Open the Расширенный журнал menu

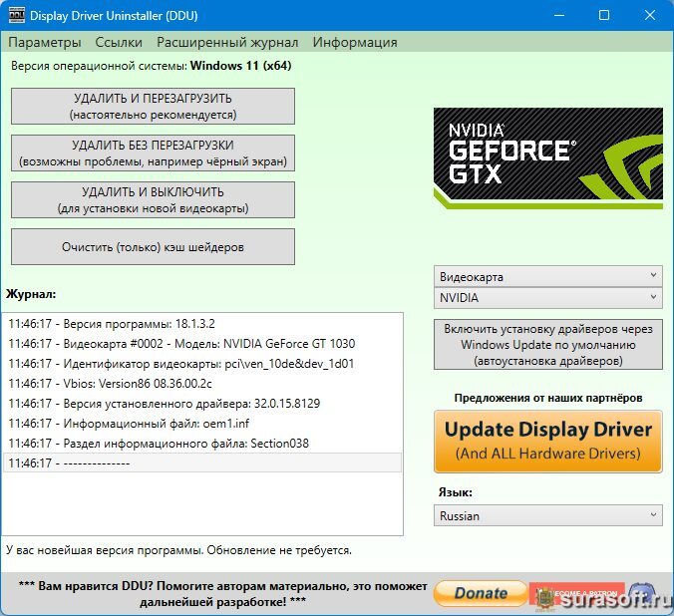pyautogui.click(x=227, y=42)
